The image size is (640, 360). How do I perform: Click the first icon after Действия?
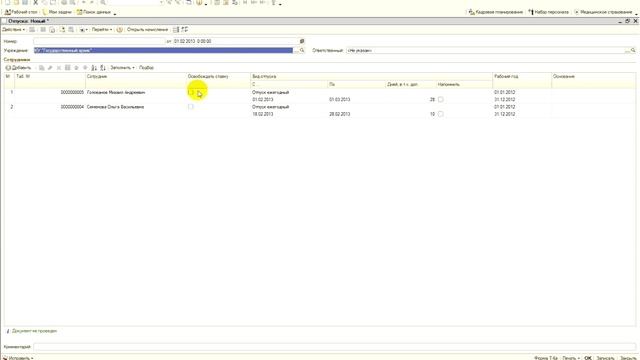coord(32,30)
